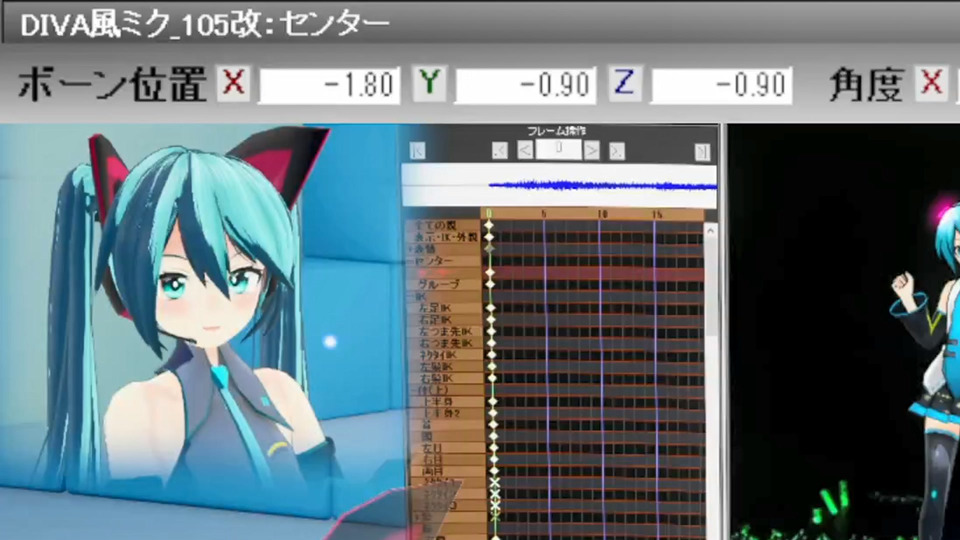The width and height of the screenshot is (960, 540).
Task: Click the angle X button beside 角度
Action: point(931,82)
